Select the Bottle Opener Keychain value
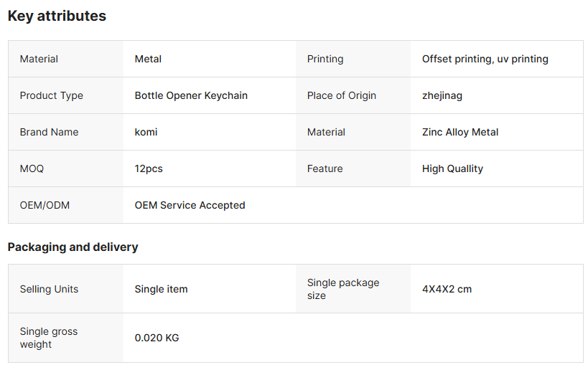The image size is (588, 370). tap(191, 95)
